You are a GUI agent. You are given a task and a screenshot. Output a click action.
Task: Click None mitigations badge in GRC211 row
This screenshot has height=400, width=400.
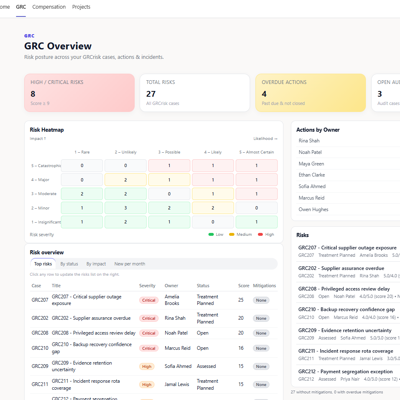[261, 385]
